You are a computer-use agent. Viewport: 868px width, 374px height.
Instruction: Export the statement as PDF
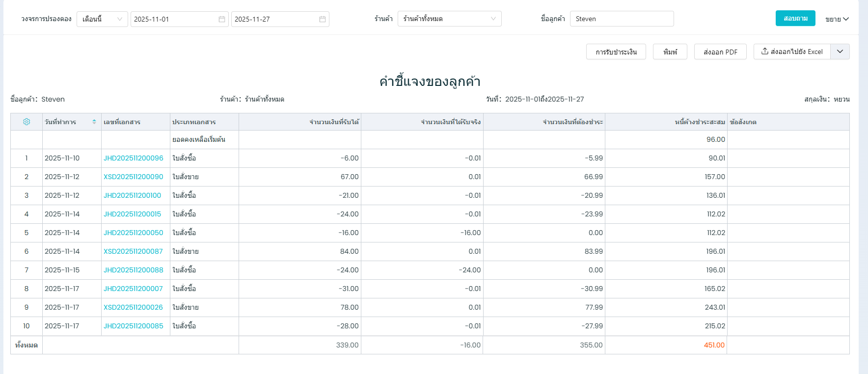pos(720,52)
